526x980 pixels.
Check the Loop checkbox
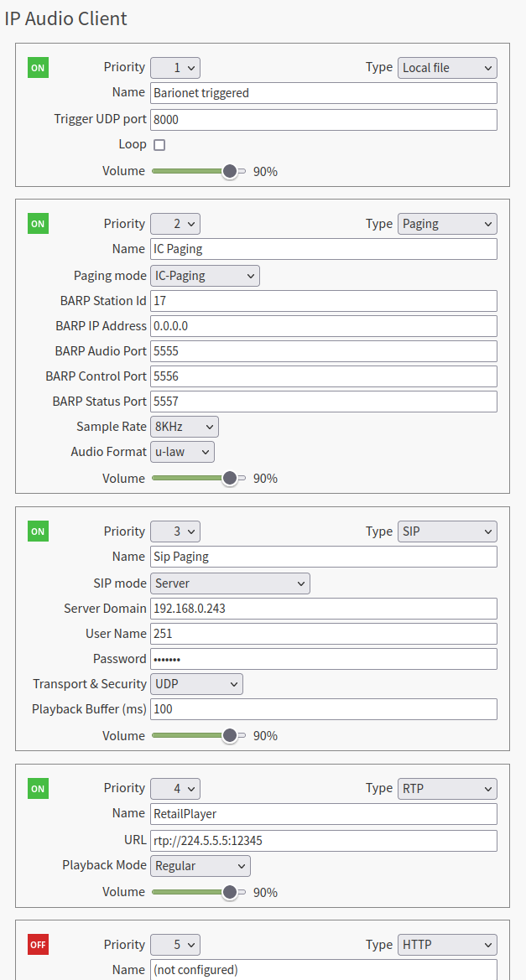[159, 145]
